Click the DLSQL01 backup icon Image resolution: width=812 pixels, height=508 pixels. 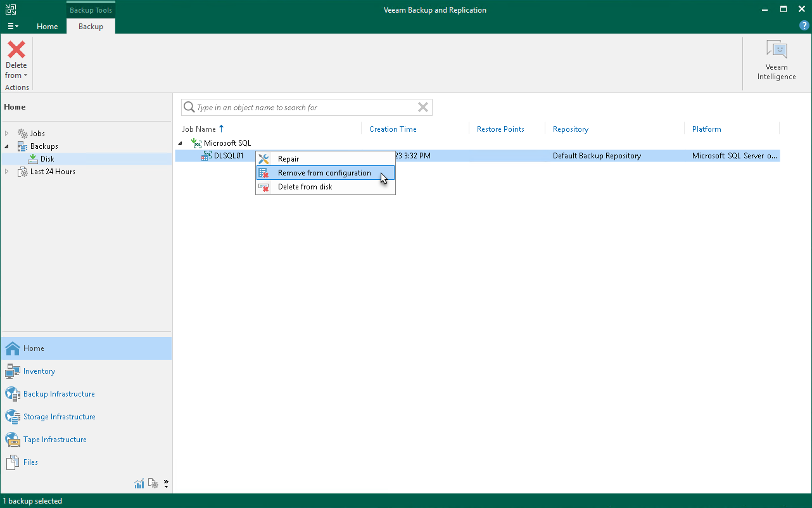coord(206,156)
